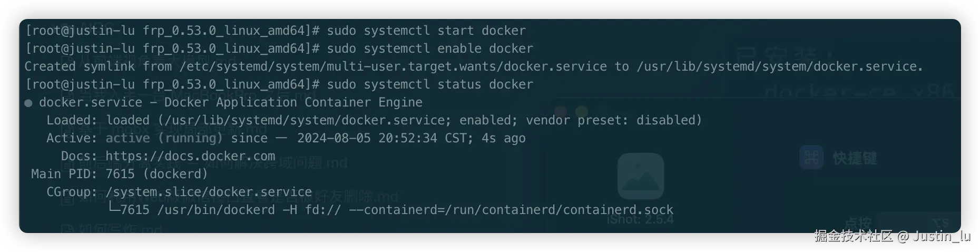
Task: Click the 'Created symlink' output line
Action: (x=473, y=66)
